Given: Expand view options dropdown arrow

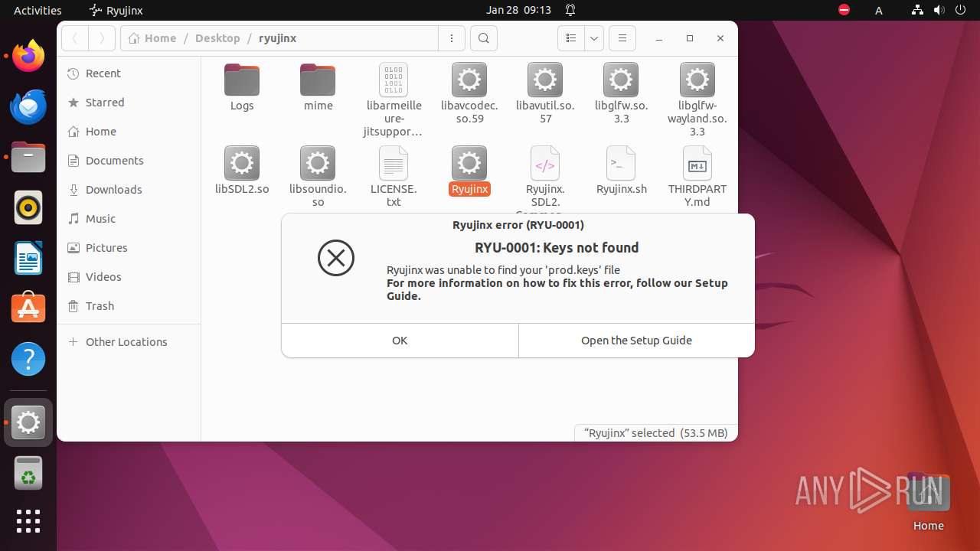Looking at the screenshot, I should point(594,38).
